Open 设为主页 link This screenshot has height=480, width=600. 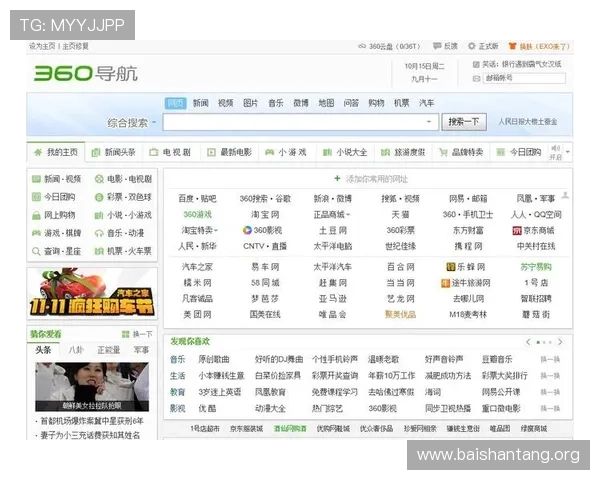coord(42,46)
